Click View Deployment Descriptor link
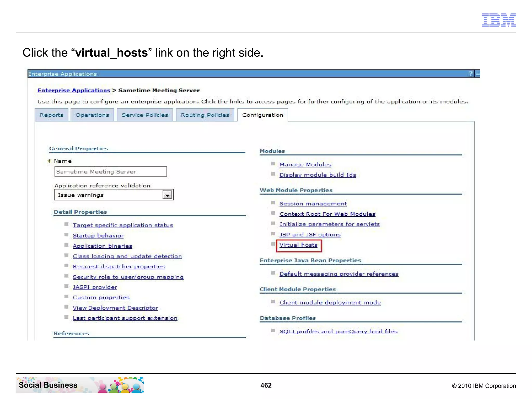 115,308
